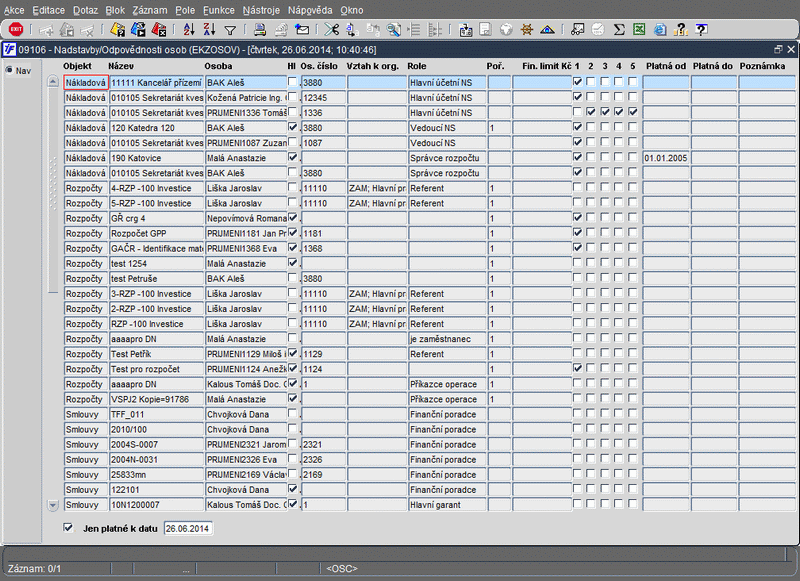Click the Osoba cell 'Kožená Patricie Ing.'
The height and width of the screenshot is (581, 800).
[246, 98]
